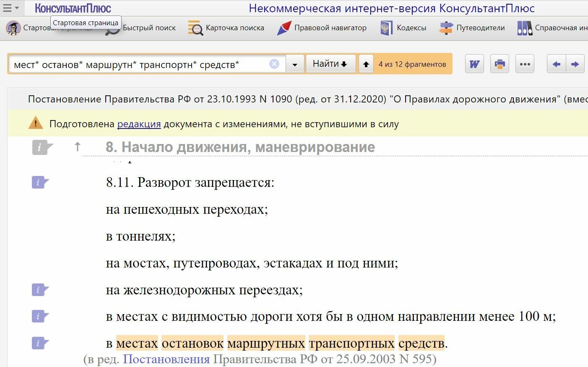Click info icon beside местах остановок маршрутных
This screenshot has width=588, height=367.
click(x=40, y=343)
